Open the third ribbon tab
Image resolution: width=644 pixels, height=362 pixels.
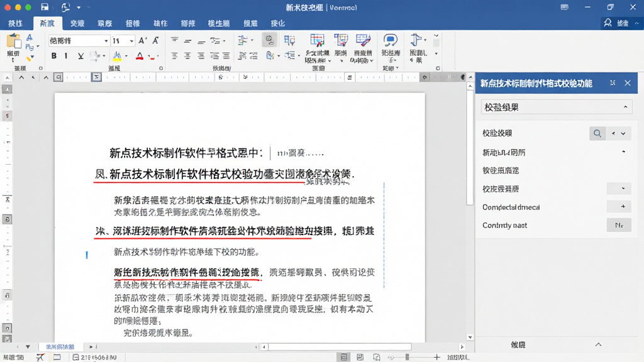[x=77, y=23]
